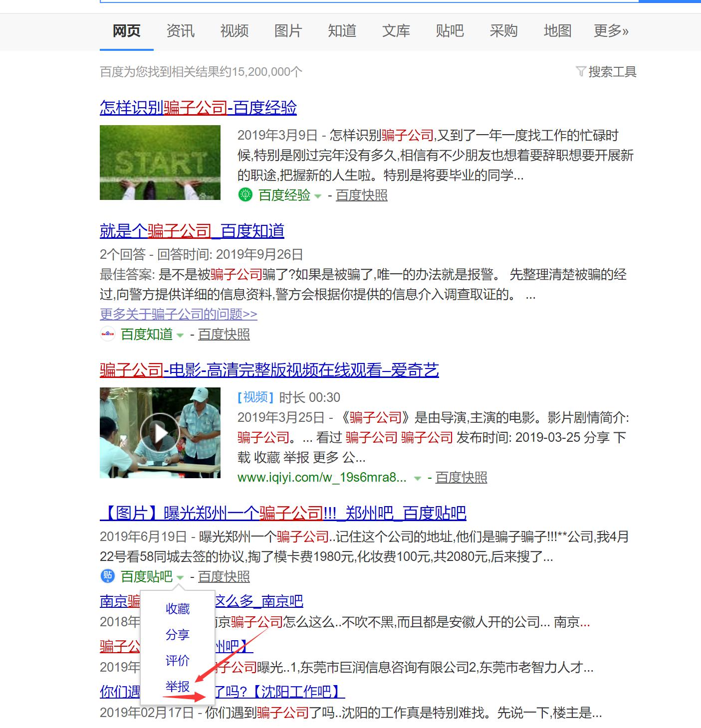
Task: Switch to the 资讯 tab
Action: pos(180,31)
